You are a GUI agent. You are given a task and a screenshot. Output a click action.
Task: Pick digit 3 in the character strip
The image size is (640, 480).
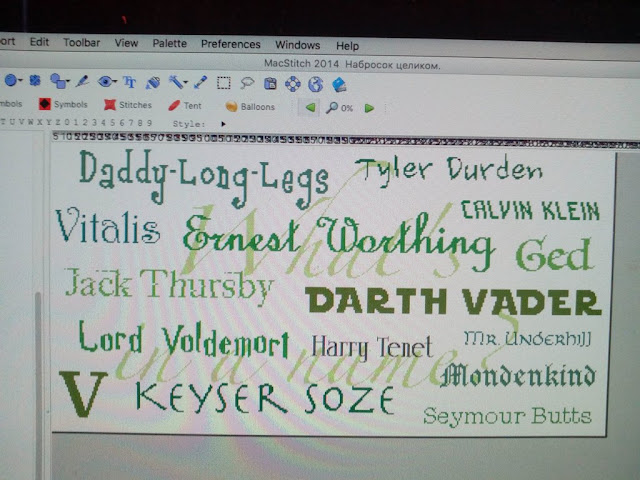tap(95, 122)
